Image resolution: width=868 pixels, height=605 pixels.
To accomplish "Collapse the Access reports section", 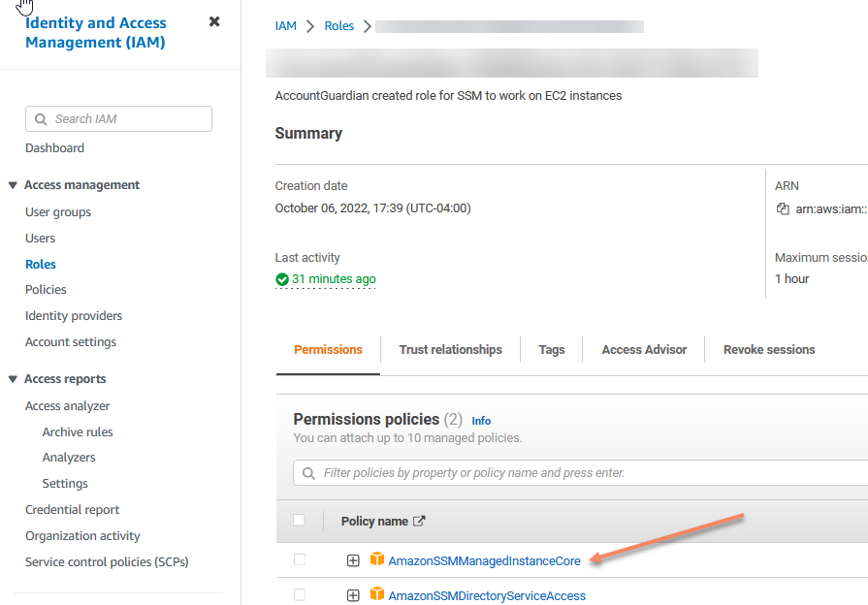I will click(13, 379).
